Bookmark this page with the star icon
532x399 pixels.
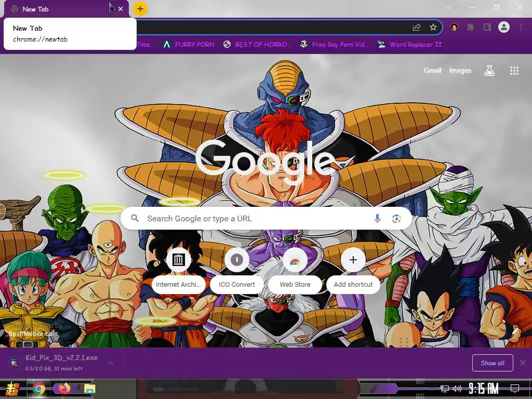[433, 27]
